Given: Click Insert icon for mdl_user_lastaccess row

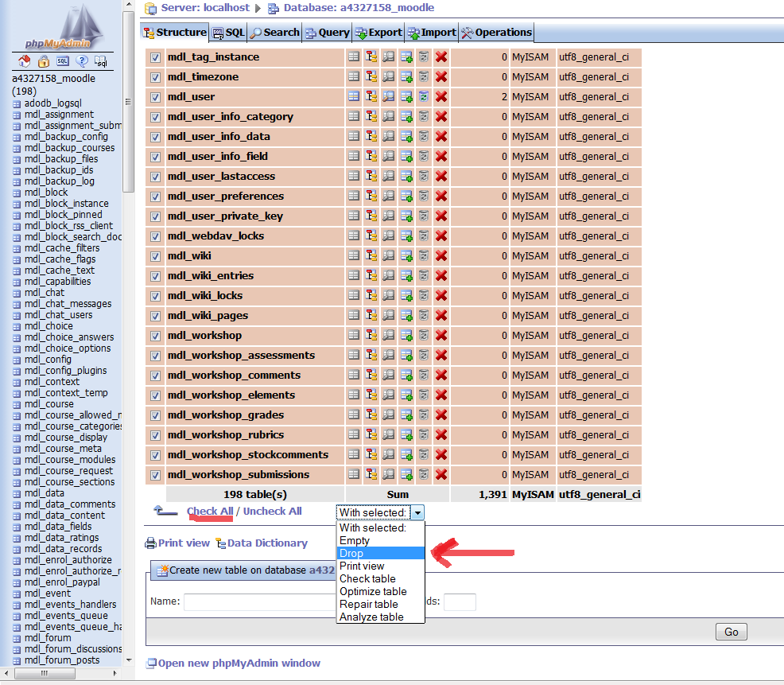Looking at the screenshot, I should (406, 176).
